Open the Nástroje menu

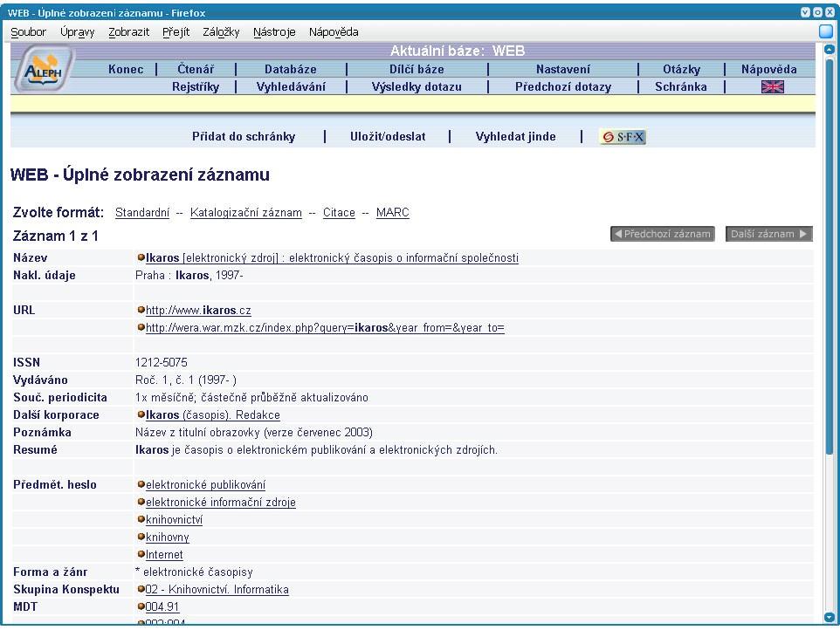[x=274, y=32]
